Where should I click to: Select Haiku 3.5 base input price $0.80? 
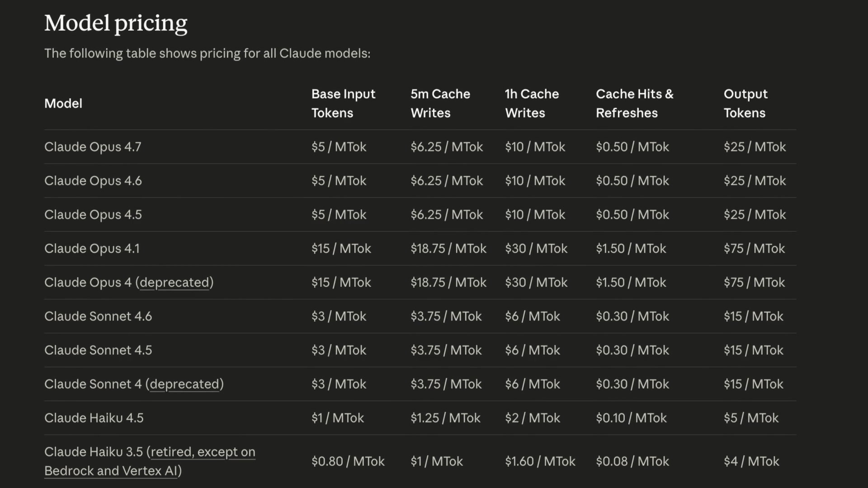point(348,461)
